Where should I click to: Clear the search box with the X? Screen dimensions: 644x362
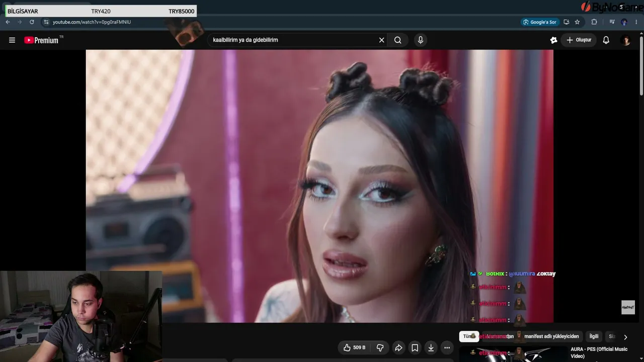(381, 40)
